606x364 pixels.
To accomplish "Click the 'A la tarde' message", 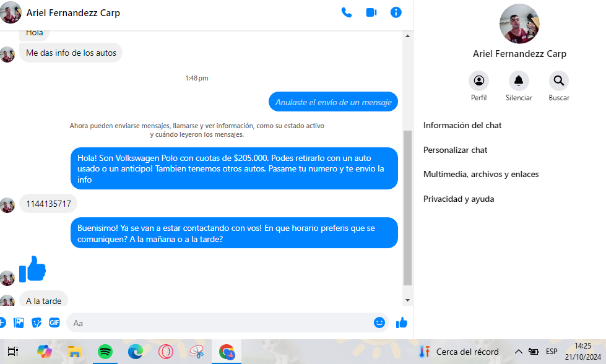I will (x=43, y=300).
